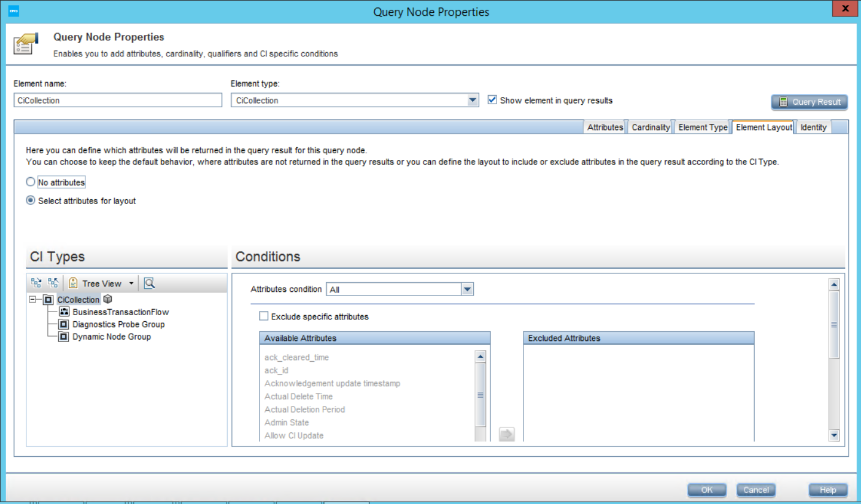Click the cube icon next to CiCollection

point(108,299)
